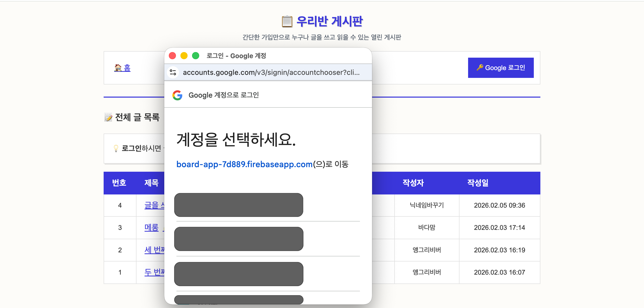
Task: Maximize the Google login popup with green button
Action: point(196,56)
